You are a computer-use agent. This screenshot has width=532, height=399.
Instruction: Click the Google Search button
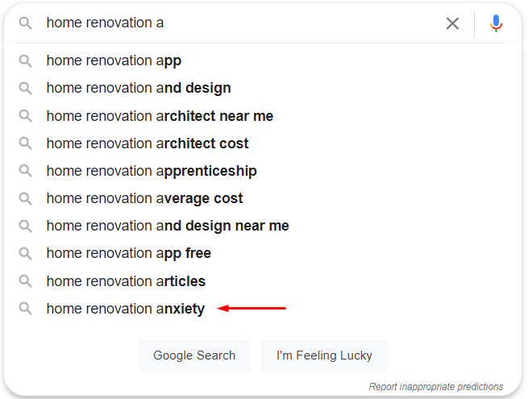point(194,355)
